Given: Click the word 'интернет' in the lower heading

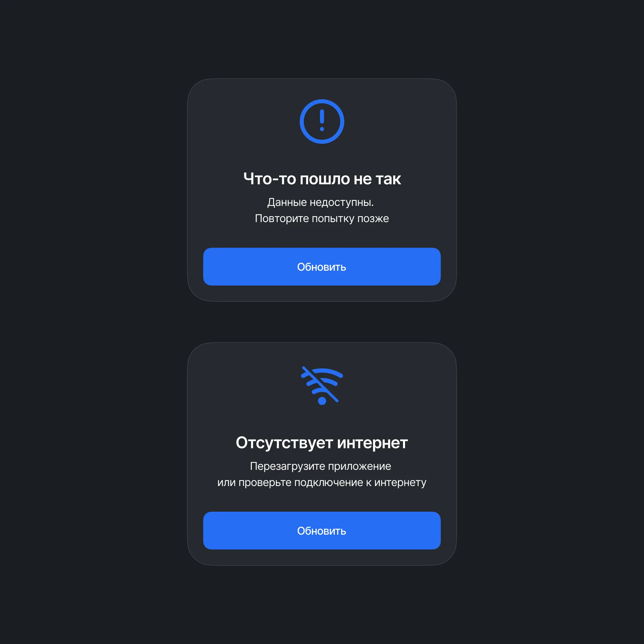Looking at the screenshot, I should 373,443.
